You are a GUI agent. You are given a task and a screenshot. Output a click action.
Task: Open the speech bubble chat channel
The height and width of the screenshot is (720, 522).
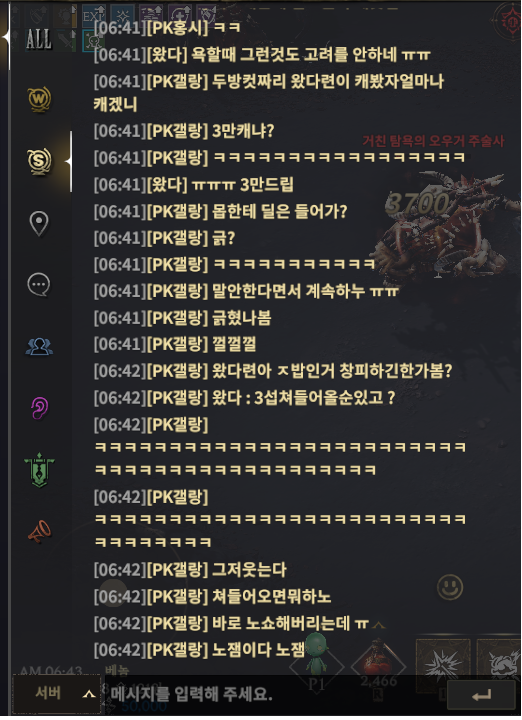[39, 285]
